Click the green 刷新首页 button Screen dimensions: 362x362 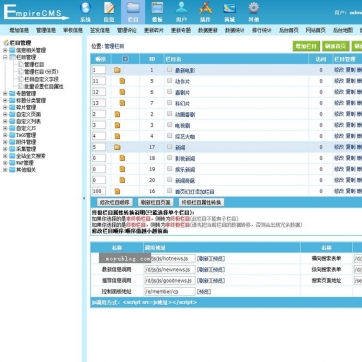336,46
